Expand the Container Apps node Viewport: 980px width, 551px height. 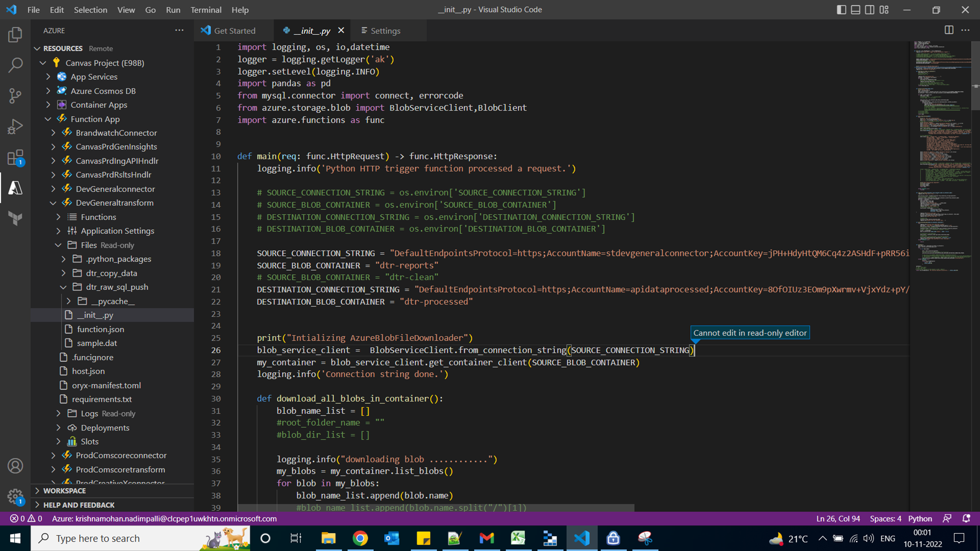(x=48, y=105)
